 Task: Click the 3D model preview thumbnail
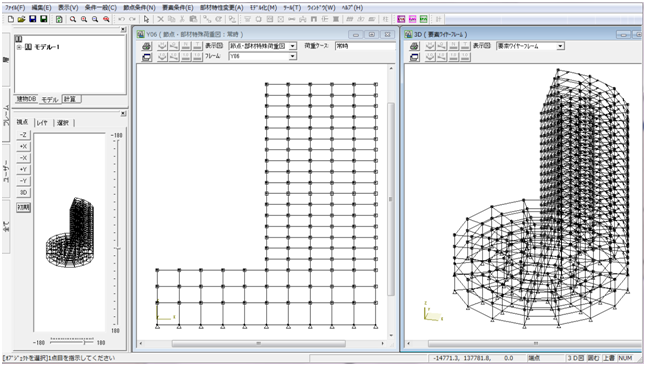(x=70, y=232)
